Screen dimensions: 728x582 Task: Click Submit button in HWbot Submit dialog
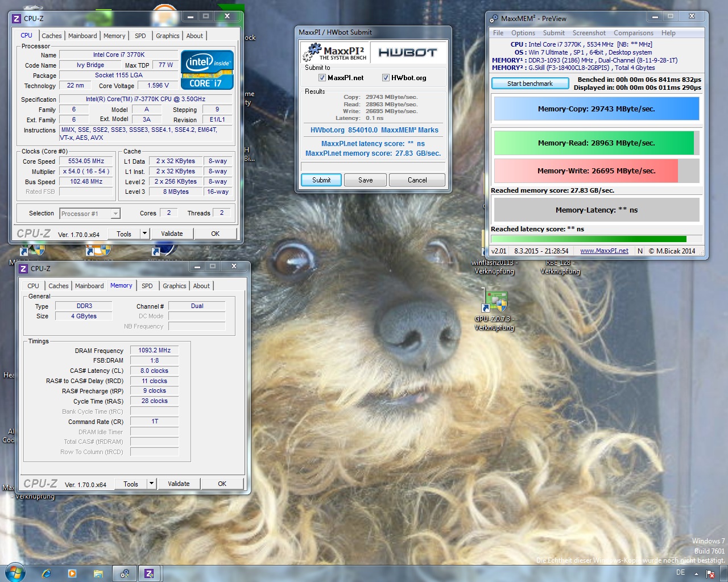pyautogui.click(x=321, y=180)
